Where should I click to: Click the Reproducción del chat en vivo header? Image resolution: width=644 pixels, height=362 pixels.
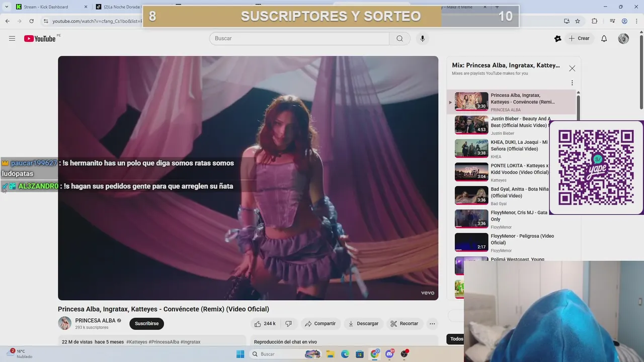point(285,342)
